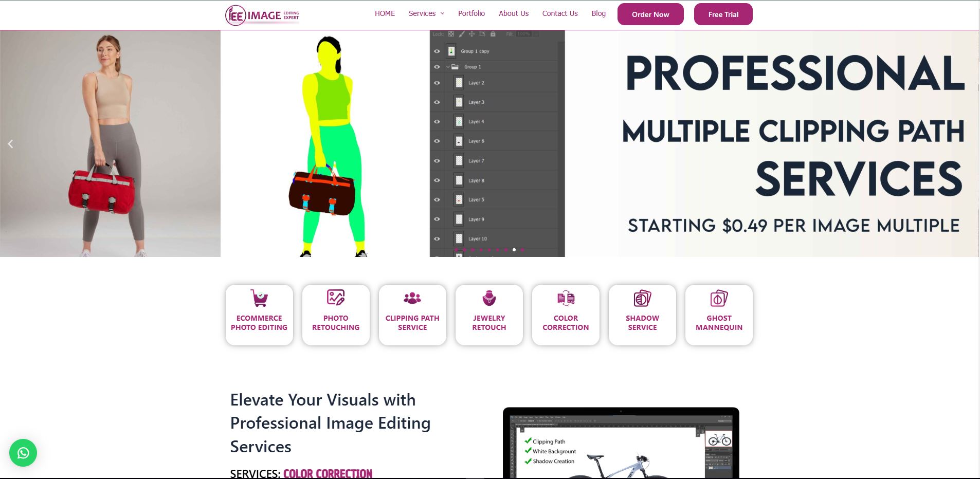Image resolution: width=980 pixels, height=479 pixels.
Task: Select the active white carousel dot
Action: click(514, 250)
